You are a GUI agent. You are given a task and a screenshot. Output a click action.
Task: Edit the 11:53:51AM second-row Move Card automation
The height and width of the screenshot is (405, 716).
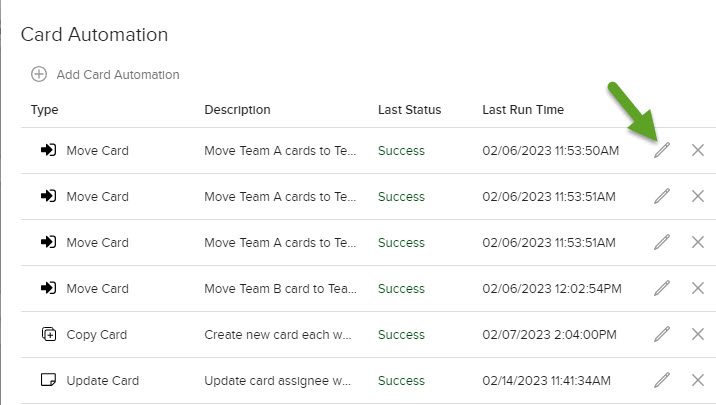click(x=662, y=196)
